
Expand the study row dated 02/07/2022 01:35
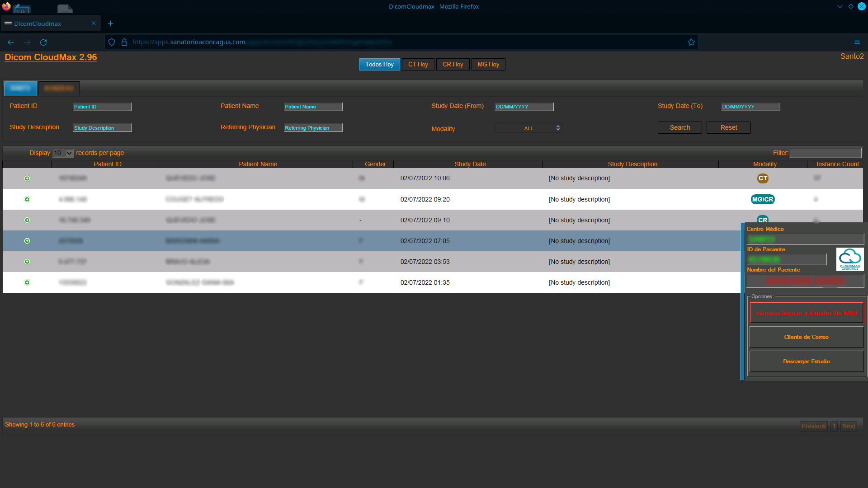click(27, 282)
